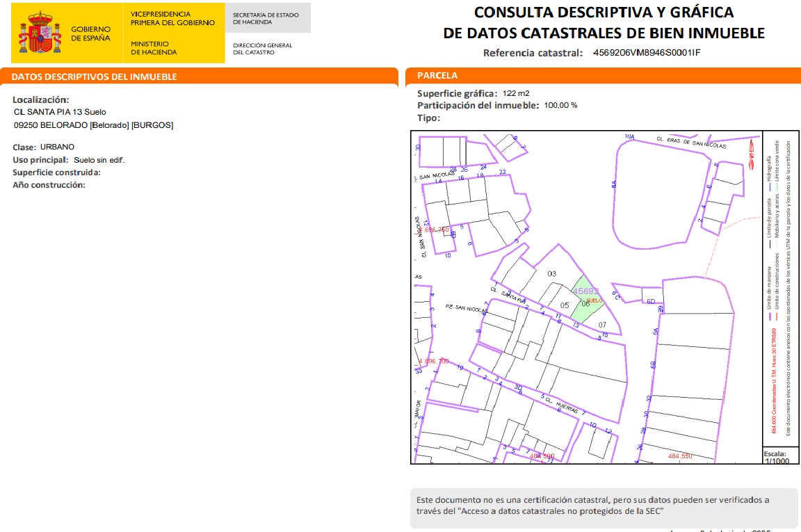Screen dimensions: 801x532
Task: Click the 'URBANO' class value
Action: pyautogui.click(x=57, y=147)
